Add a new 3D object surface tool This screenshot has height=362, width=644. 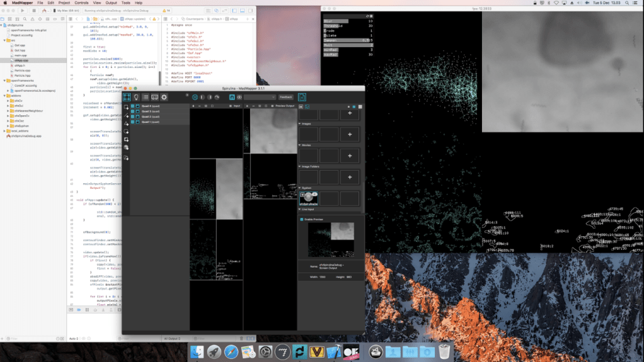126,148
